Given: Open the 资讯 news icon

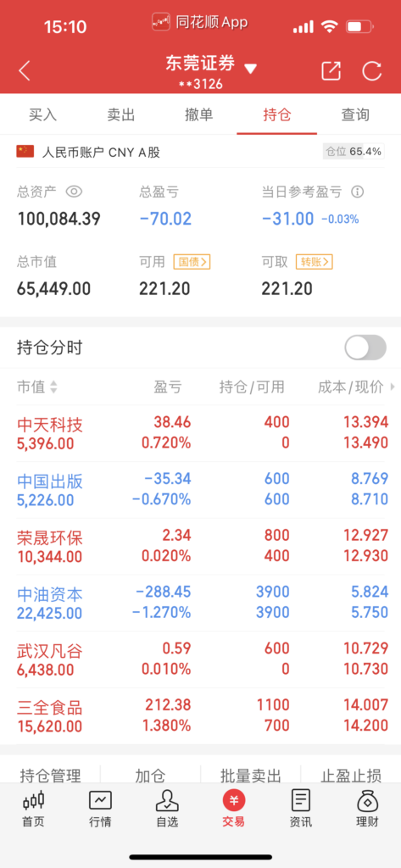Looking at the screenshot, I should [x=301, y=800].
